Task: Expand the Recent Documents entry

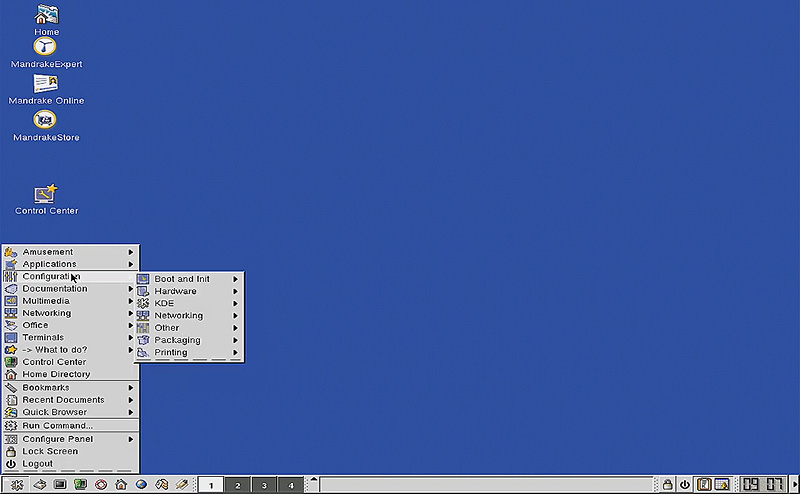Action: click(70, 400)
